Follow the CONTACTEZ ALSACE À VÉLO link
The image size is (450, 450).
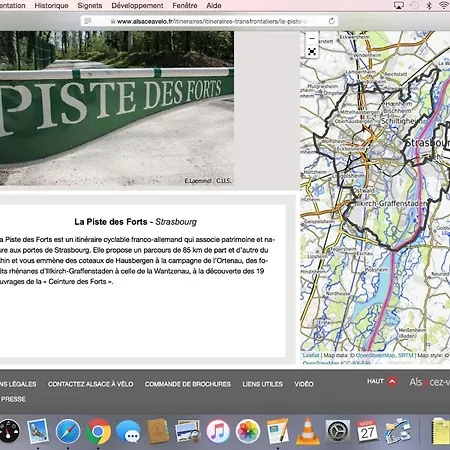pos(90,384)
